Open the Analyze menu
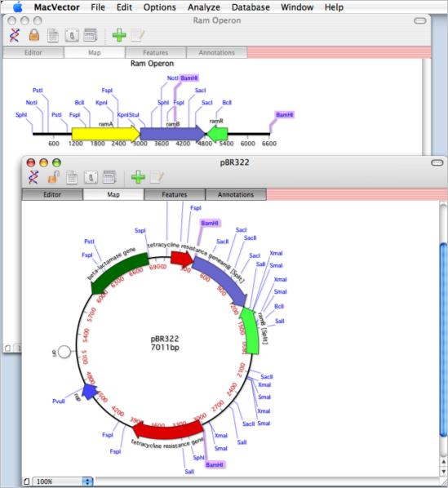 pos(204,7)
